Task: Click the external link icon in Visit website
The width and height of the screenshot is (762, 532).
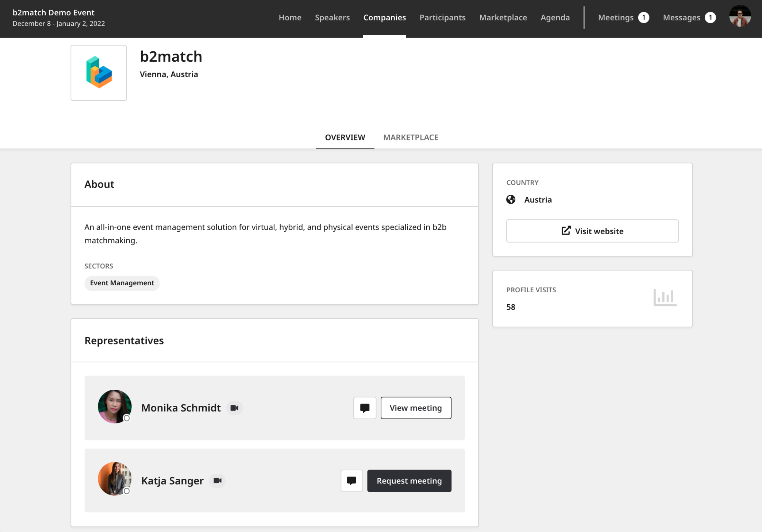Action: point(566,231)
